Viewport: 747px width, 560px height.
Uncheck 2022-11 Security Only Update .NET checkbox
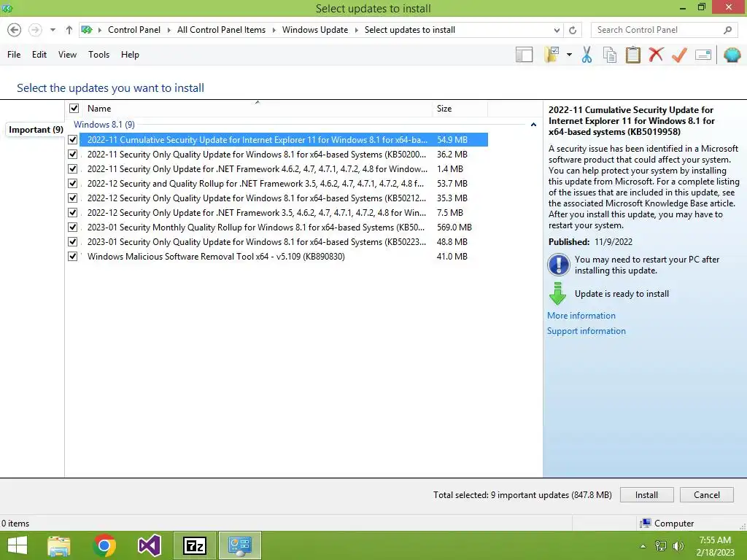click(x=72, y=168)
